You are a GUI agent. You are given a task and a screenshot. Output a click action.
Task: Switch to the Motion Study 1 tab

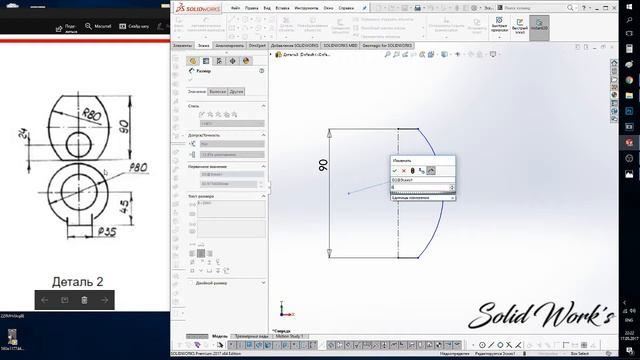[289, 336]
